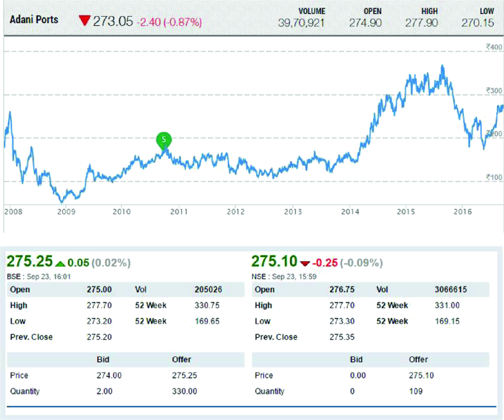This screenshot has height=420, width=504.
Task: Click the 2014 year label
Action: pos(350,212)
